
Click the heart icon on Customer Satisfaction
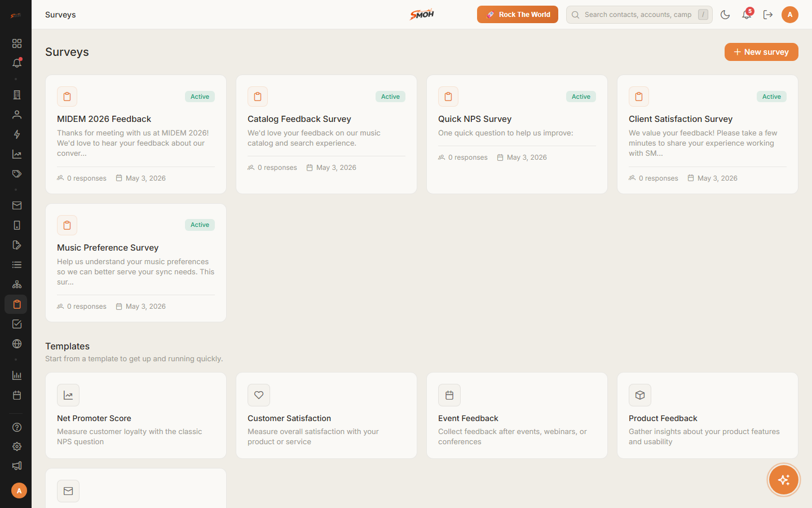point(259,395)
